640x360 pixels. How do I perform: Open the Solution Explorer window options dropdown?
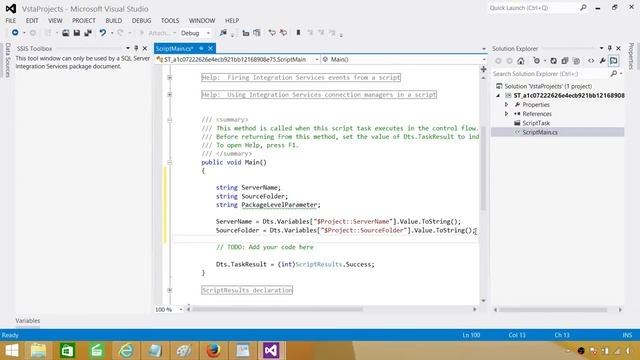coord(601,48)
